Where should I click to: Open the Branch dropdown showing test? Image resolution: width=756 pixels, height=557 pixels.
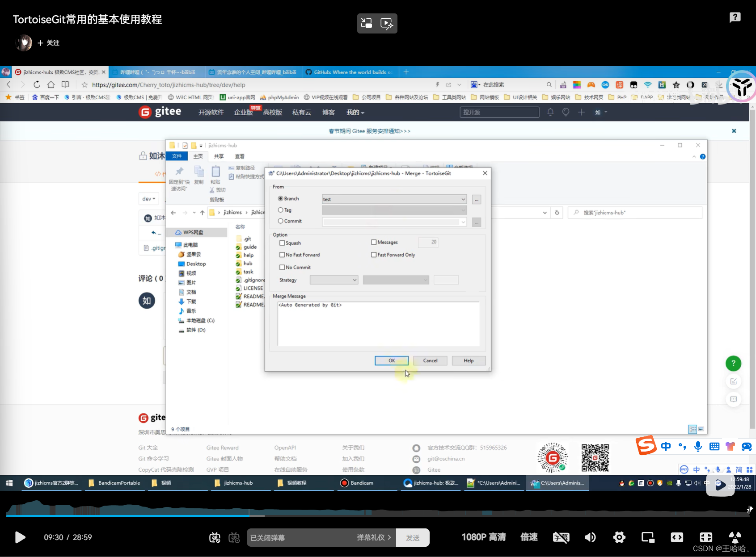(x=394, y=199)
